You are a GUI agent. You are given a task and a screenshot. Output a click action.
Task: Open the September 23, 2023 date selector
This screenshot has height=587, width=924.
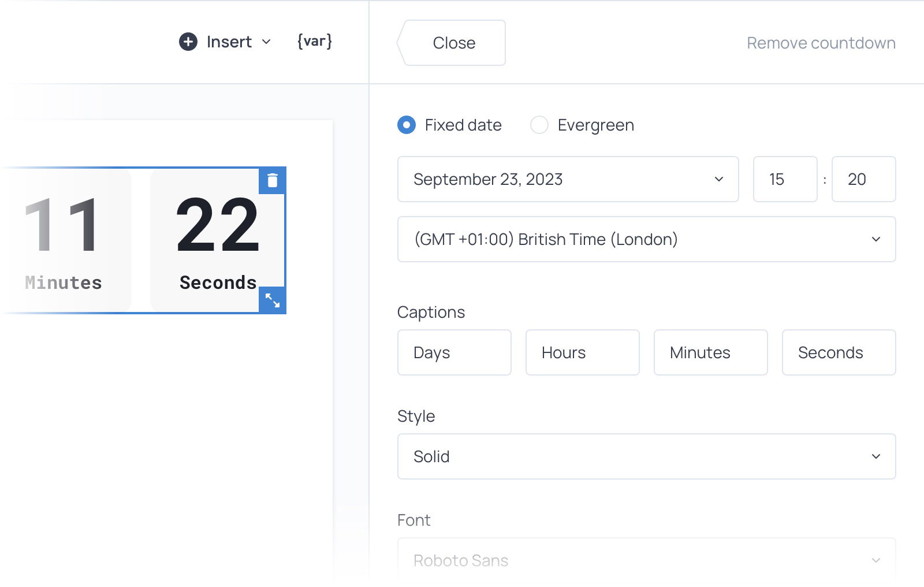568,180
